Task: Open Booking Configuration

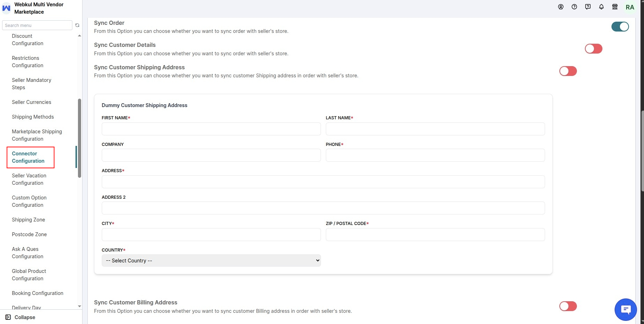Action: click(38, 293)
